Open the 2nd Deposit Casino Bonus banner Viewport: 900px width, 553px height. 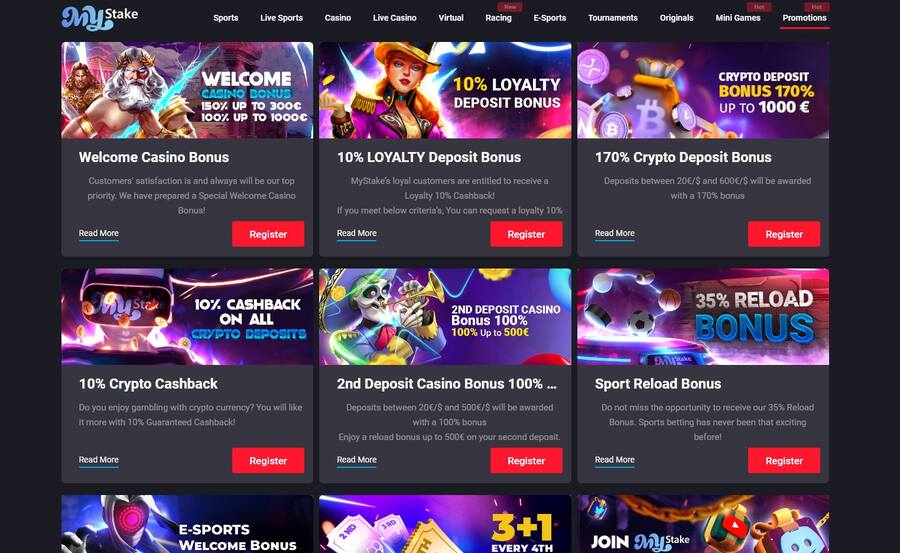(x=445, y=316)
